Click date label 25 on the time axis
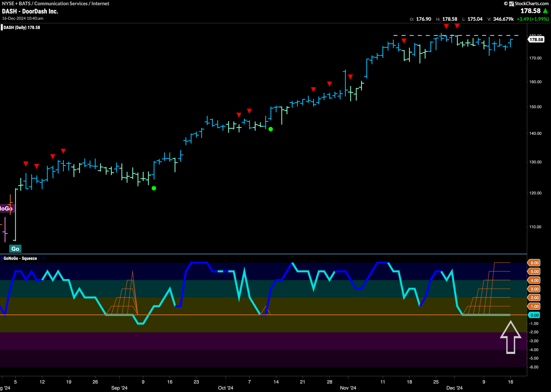551x392 pixels. coord(436,382)
